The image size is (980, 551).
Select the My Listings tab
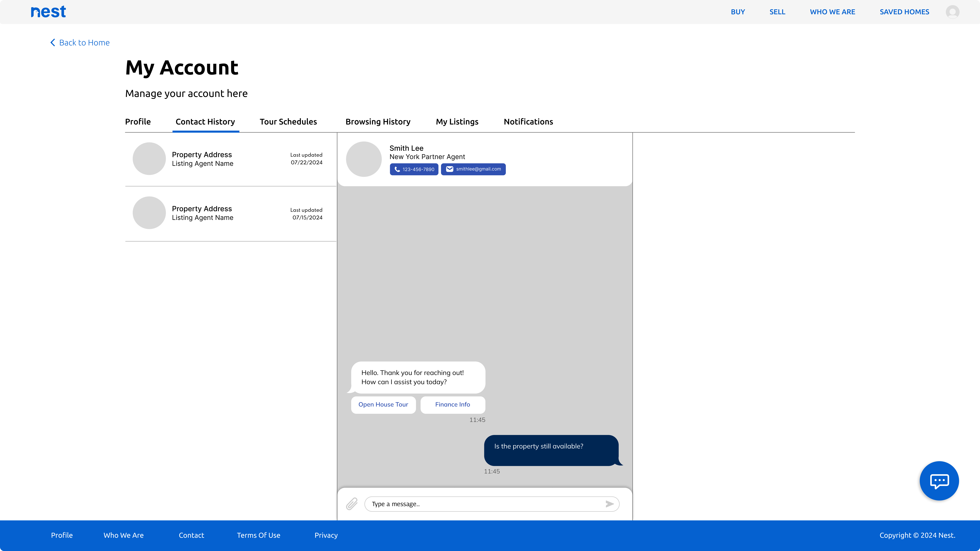pyautogui.click(x=457, y=122)
